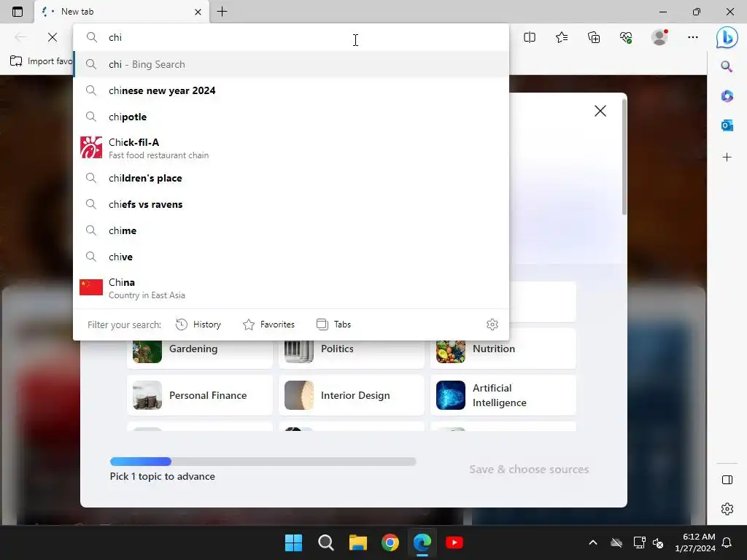
Task: Open Windows Start menu
Action: click(x=293, y=542)
